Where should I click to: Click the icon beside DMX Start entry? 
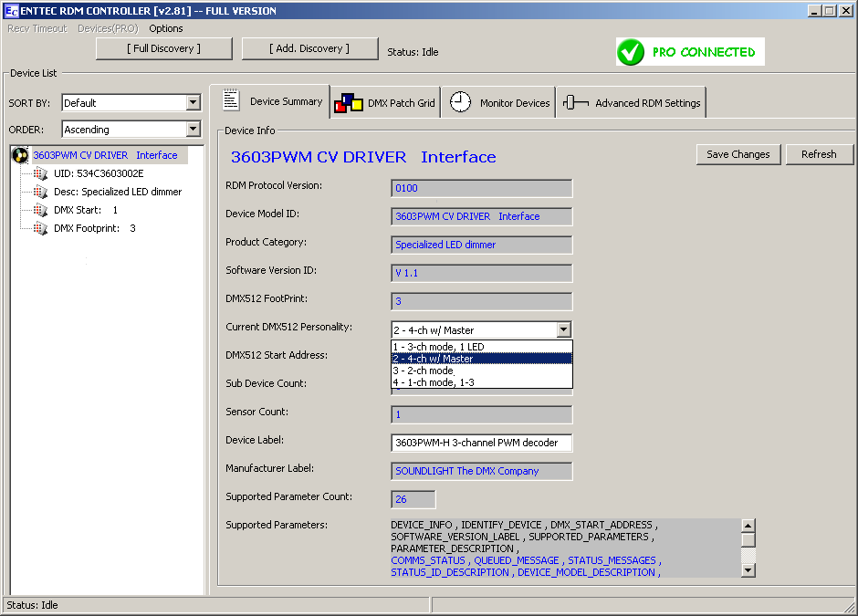pyautogui.click(x=39, y=210)
